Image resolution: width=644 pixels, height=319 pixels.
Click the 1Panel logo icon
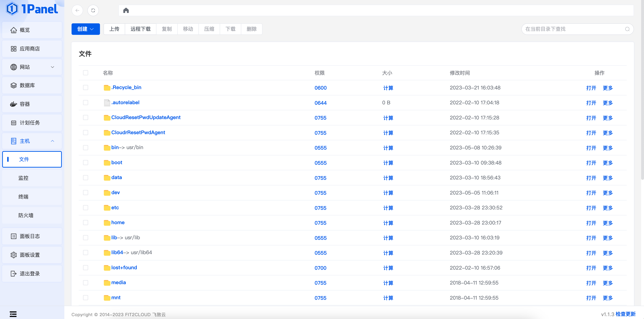(12, 9)
